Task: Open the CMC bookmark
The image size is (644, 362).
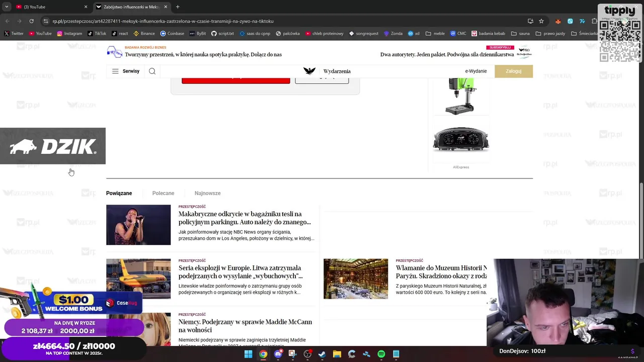Action: click(458, 34)
